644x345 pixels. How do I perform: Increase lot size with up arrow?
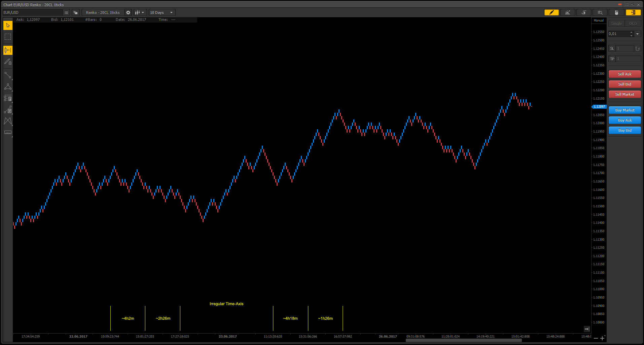point(631,32)
